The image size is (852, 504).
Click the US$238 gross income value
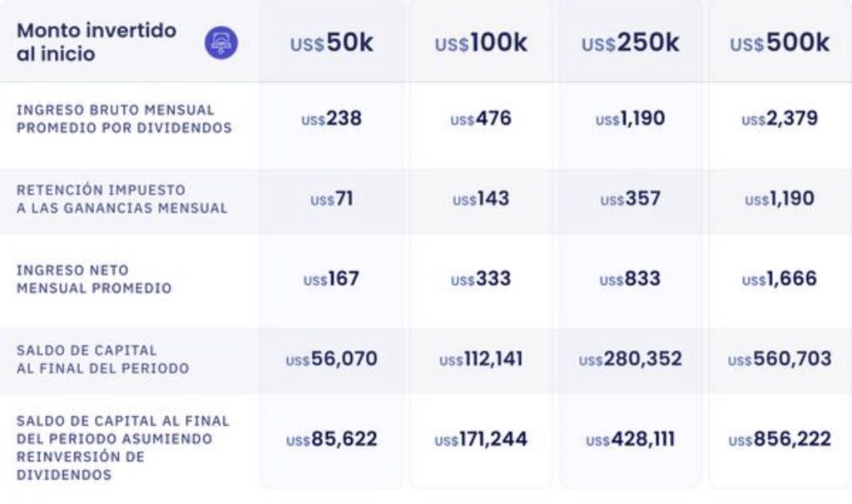(x=331, y=118)
